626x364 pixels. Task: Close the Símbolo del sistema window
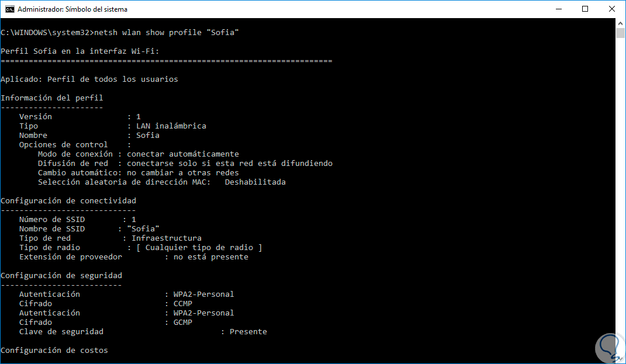click(612, 9)
